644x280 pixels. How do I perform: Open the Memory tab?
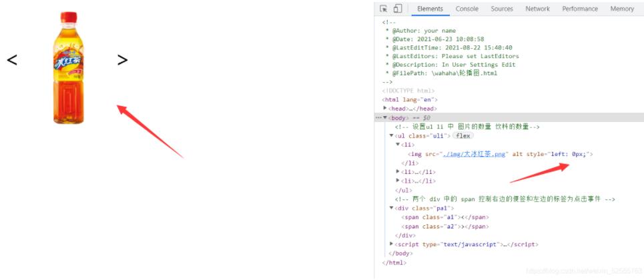621,9
